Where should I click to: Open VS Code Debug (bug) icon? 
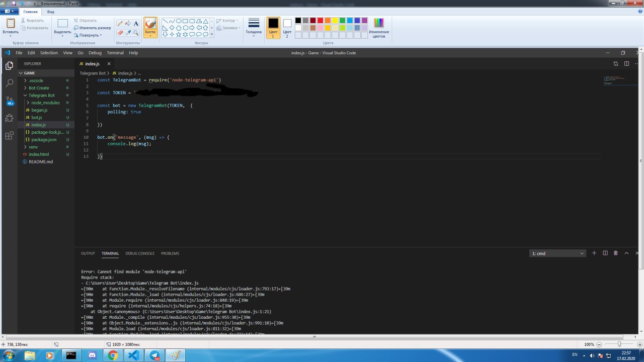coord(9,118)
